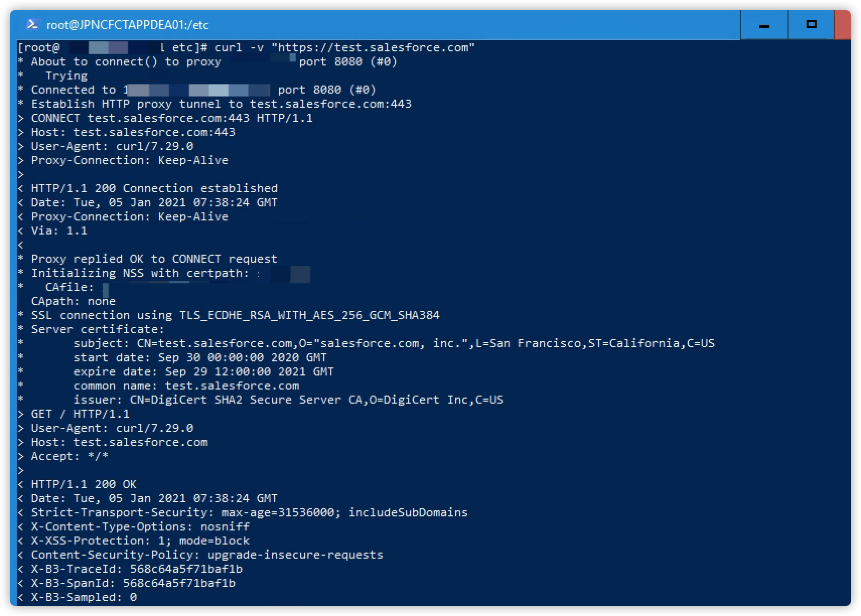Image resolution: width=861 pixels, height=616 pixels.
Task: Click the "Proxy replied OK to CONNECT request" line
Action: pyautogui.click(x=154, y=259)
